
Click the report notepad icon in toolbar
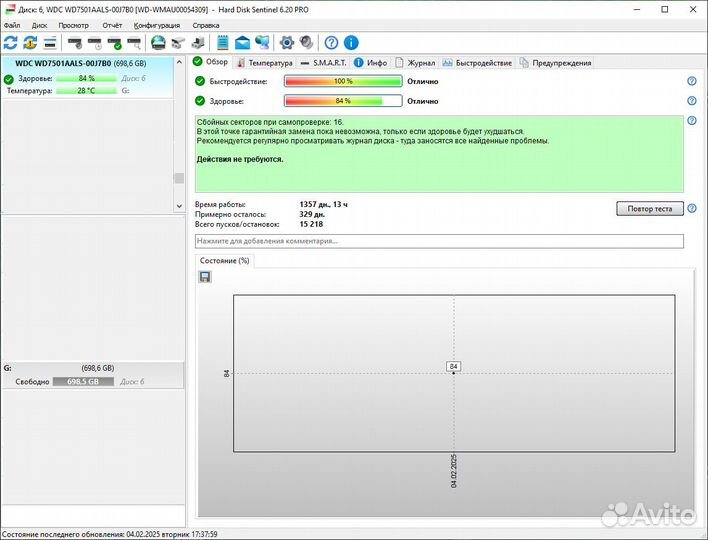(x=222, y=42)
